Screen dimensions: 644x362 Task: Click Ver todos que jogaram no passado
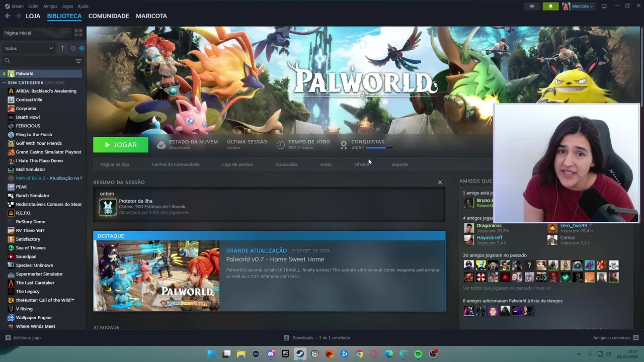(x=507, y=288)
